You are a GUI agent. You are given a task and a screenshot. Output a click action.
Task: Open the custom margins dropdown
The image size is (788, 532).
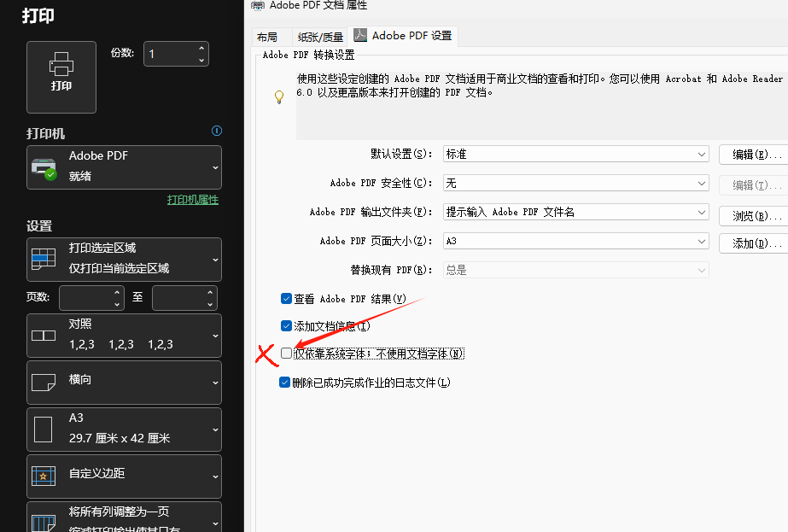click(x=124, y=476)
